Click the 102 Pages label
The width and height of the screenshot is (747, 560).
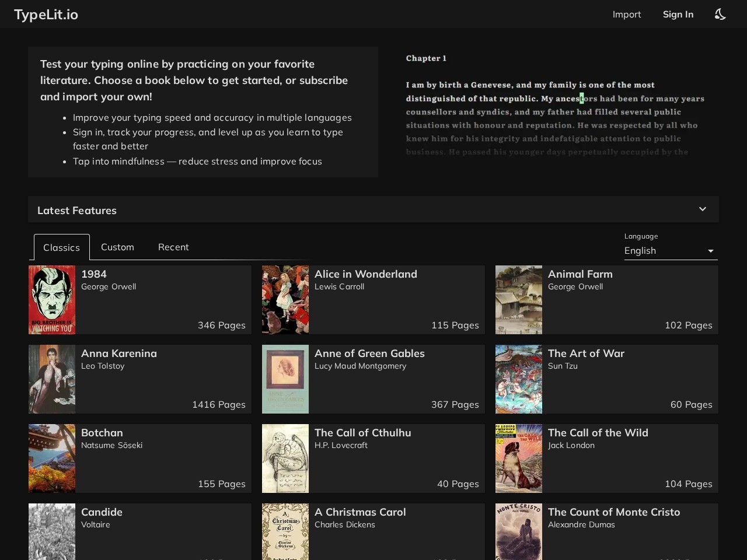[689, 325]
